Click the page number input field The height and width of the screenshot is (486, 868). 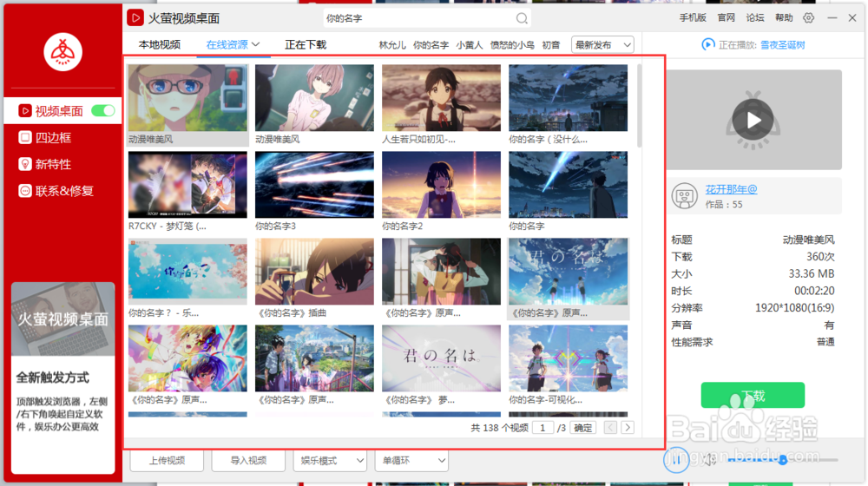point(542,427)
